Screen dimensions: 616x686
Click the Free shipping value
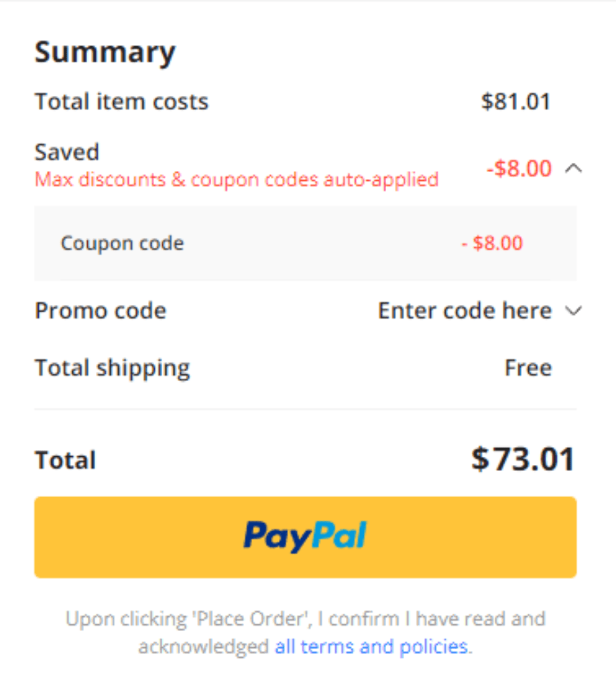[x=528, y=368]
